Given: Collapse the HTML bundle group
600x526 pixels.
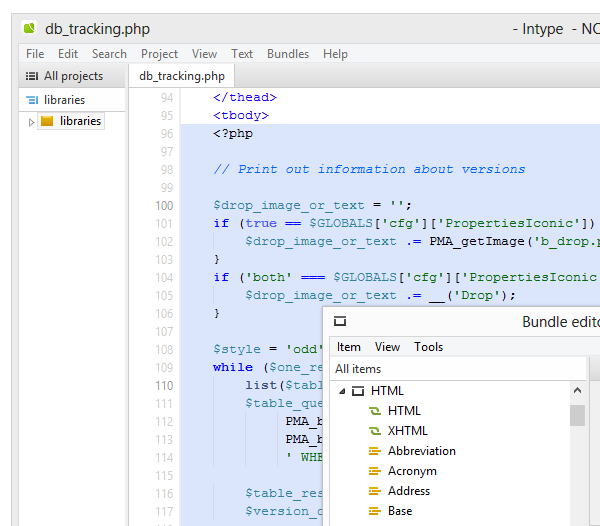Looking at the screenshot, I should [x=342, y=391].
